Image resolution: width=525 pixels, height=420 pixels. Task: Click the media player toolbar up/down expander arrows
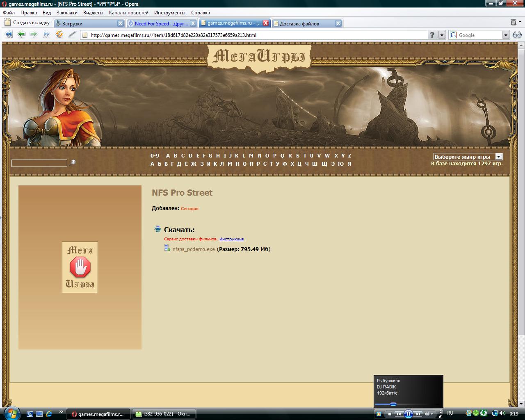pos(441,411)
